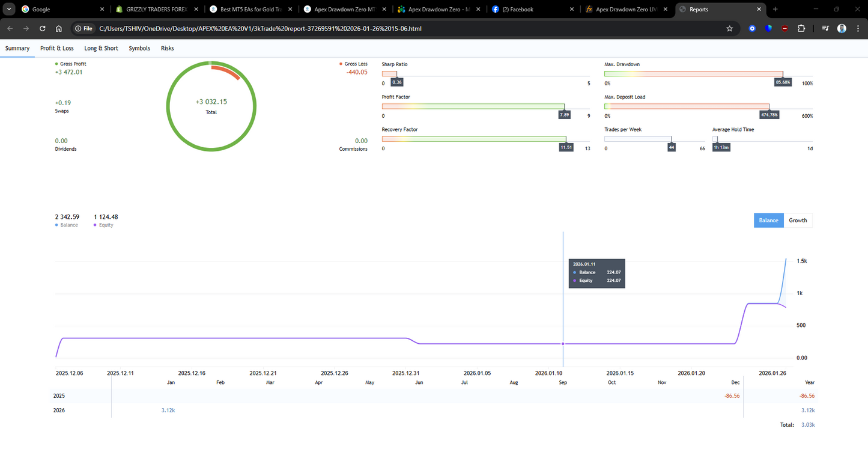Viewport: 868px width, 467px height.
Task: Switch to the GRIZZLY TRADERS FOREX browser tab
Action: coord(153,10)
